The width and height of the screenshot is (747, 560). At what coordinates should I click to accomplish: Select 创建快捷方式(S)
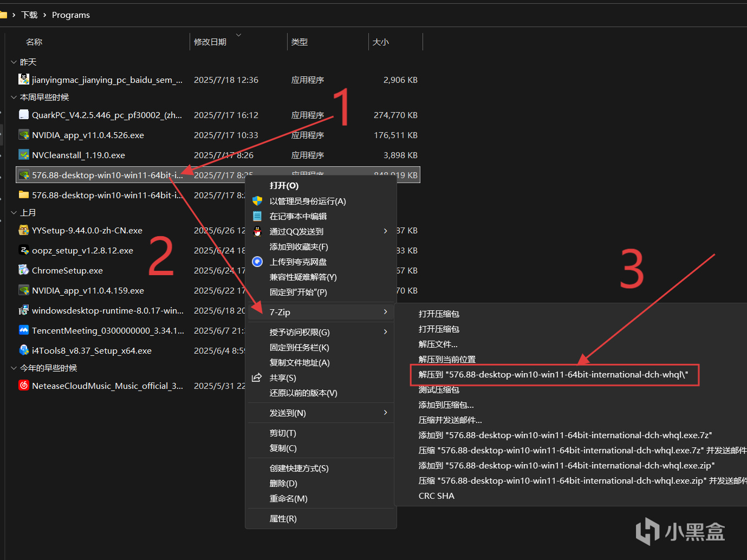299,468
